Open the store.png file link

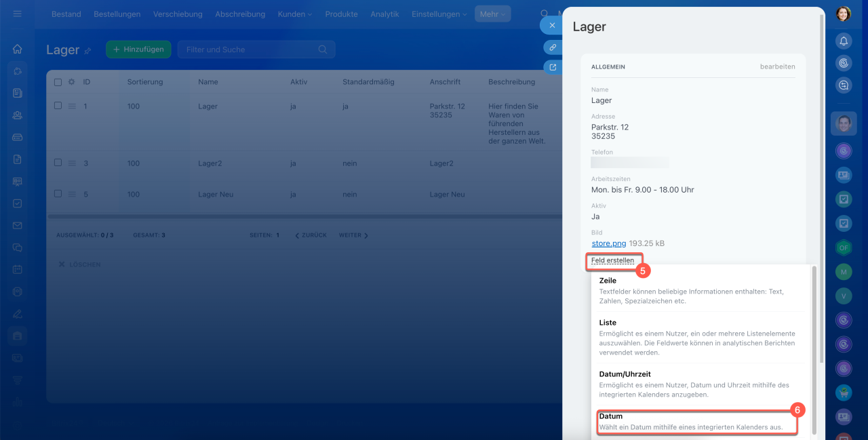pos(608,243)
